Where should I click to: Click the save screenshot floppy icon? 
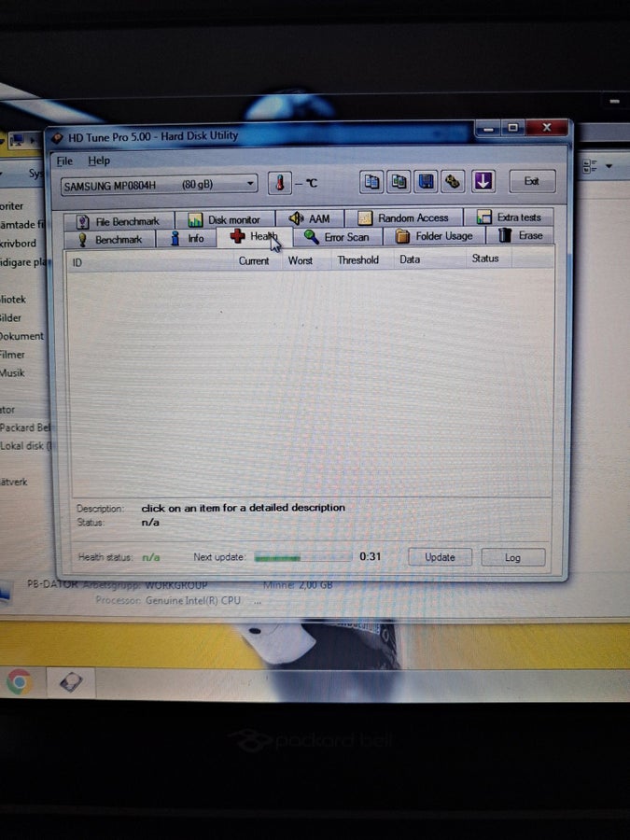(426, 182)
